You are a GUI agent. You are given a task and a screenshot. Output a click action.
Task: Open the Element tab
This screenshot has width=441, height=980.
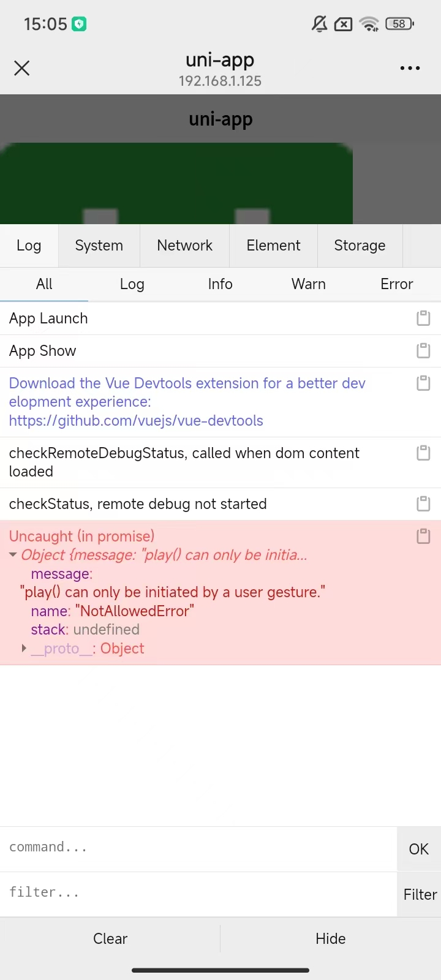273,246
